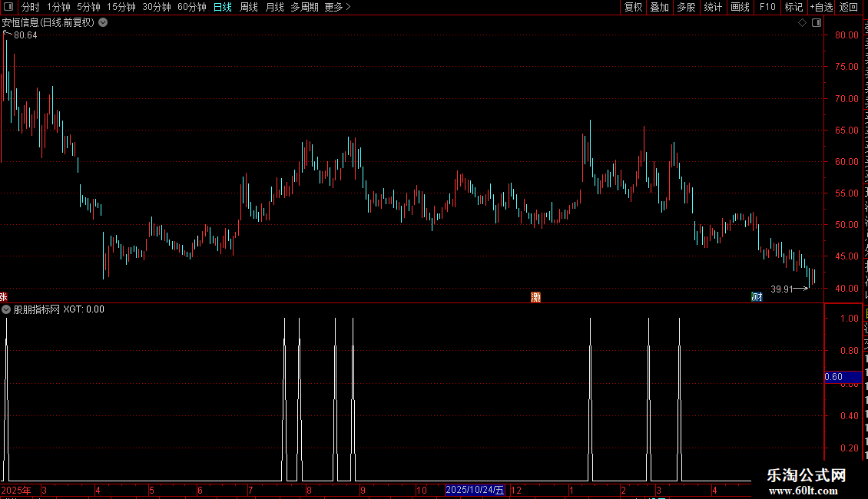The image size is (868, 499).
Task: Click the highlighted 0.60 value on indicator axis
Action: [x=843, y=377]
